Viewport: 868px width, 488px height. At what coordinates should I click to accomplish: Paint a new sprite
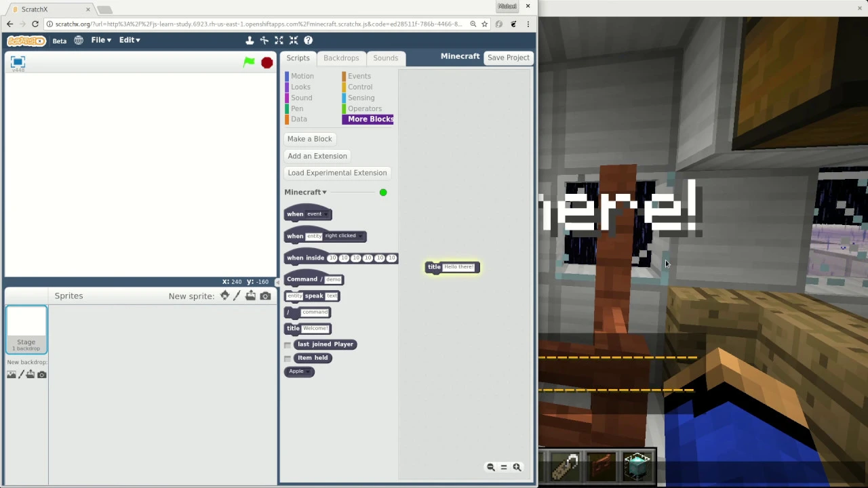point(237,296)
